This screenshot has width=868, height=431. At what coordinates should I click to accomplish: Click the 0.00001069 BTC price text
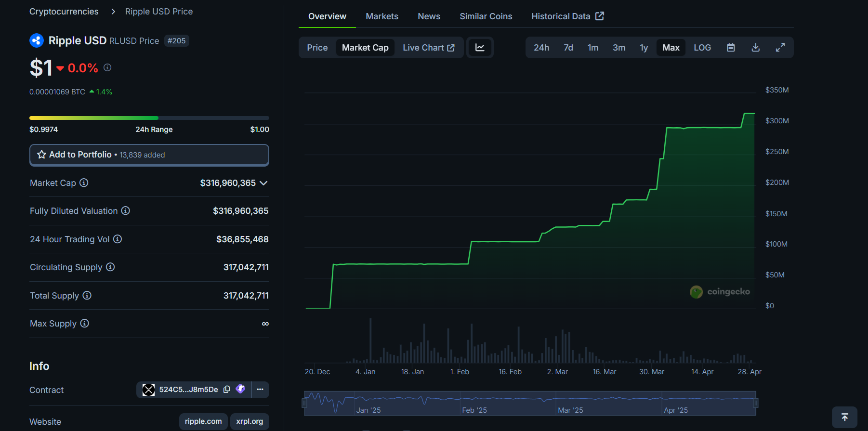point(57,91)
